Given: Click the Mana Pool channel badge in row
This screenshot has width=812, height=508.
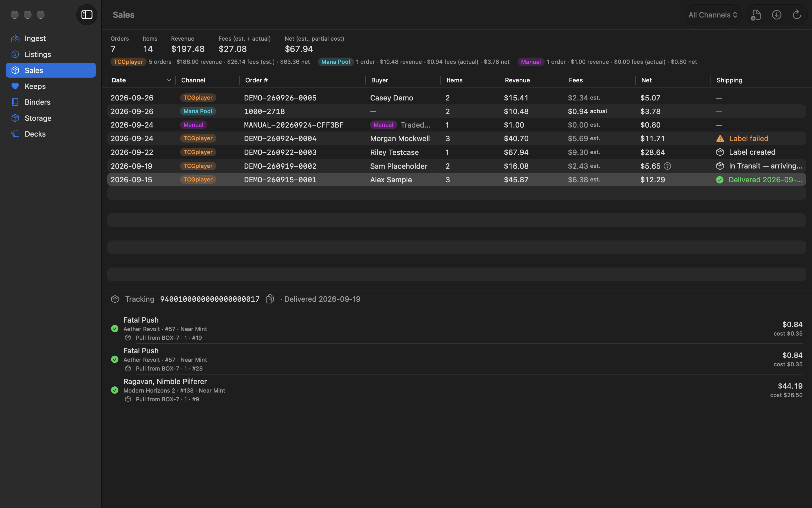Looking at the screenshot, I should pos(198,111).
